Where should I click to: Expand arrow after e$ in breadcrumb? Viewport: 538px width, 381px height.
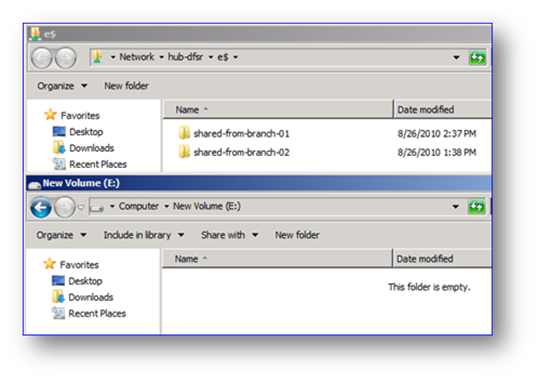(x=236, y=57)
